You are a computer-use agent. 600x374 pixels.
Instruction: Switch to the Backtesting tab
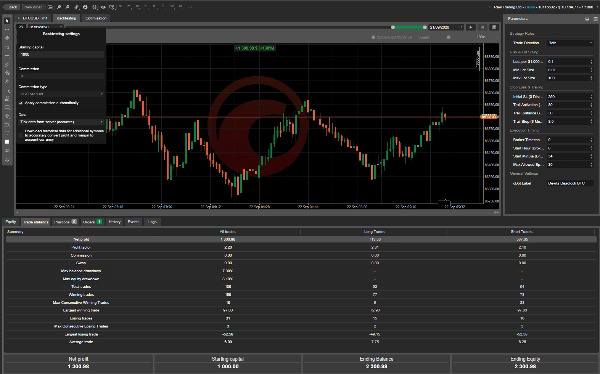tap(67, 18)
